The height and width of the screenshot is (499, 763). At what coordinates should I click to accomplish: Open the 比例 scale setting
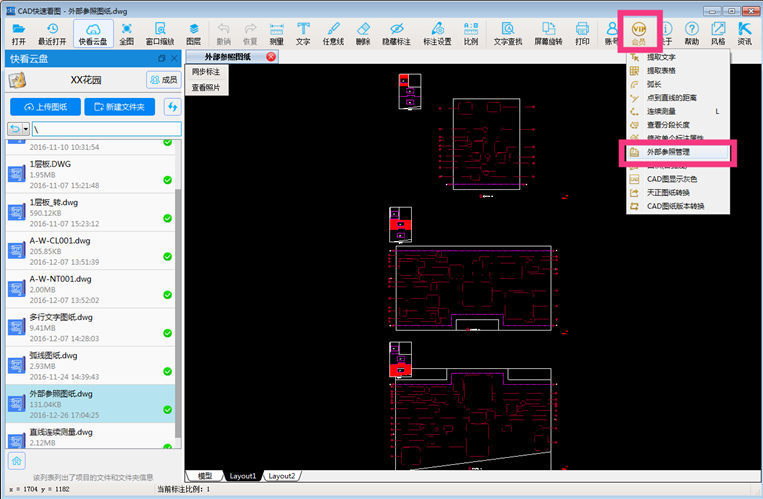(x=471, y=34)
